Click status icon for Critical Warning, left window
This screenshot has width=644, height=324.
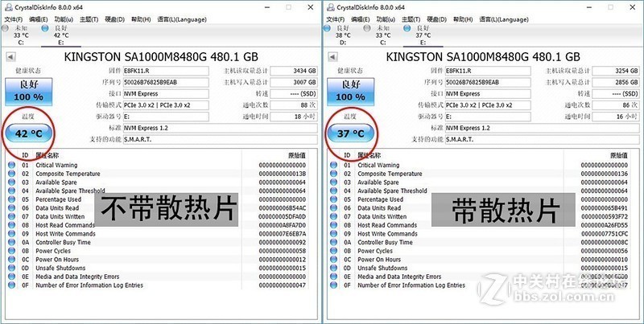[x=11, y=165]
